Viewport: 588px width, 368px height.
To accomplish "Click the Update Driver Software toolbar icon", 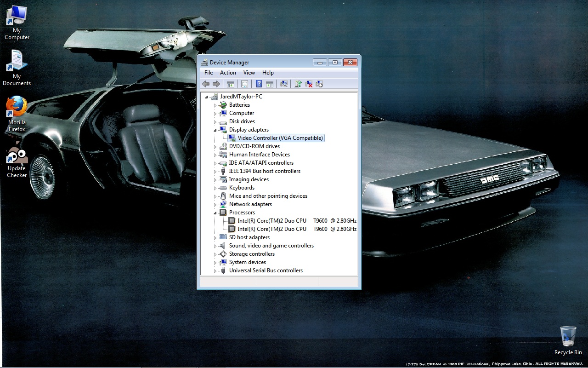I will pyautogui.click(x=298, y=84).
